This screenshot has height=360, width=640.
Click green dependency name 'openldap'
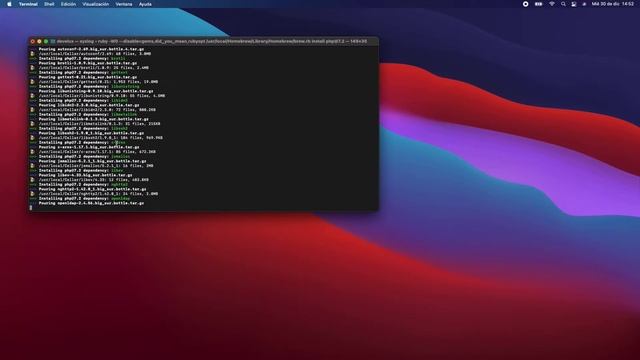pos(120,198)
